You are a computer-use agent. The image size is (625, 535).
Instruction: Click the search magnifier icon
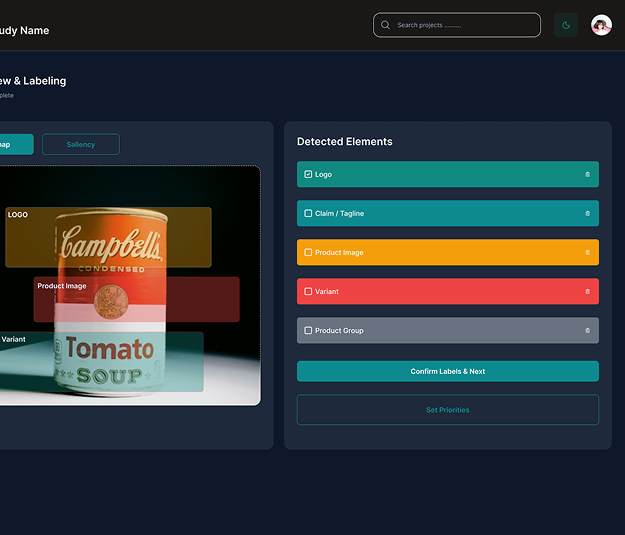(385, 25)
